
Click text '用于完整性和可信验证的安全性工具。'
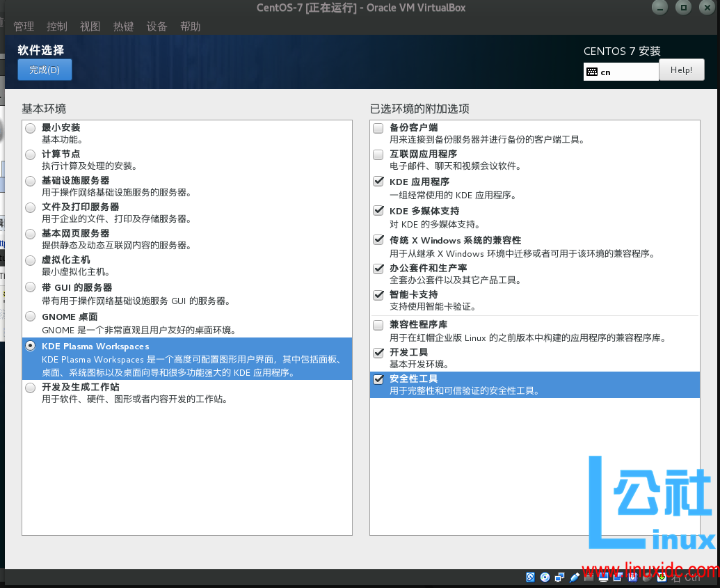[464, 391]
